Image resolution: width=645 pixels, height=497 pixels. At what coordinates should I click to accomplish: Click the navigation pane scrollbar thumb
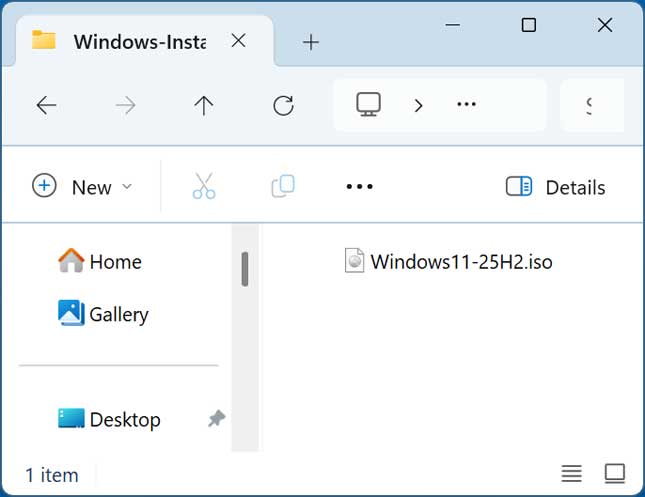click(x=245, y=269)
